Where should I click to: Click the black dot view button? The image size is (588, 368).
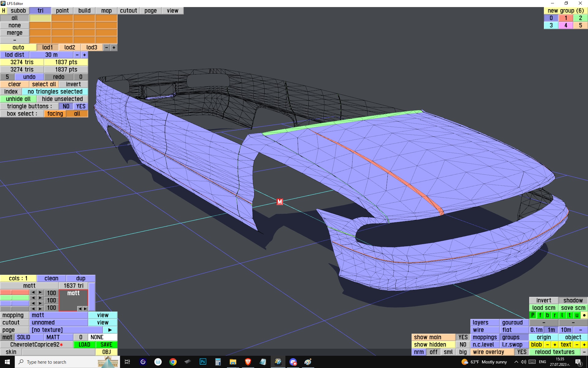(584, 315)
